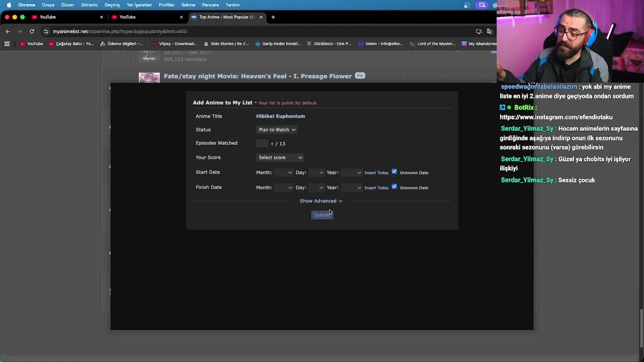Open the Geçmiş menu

pos(112,5)
